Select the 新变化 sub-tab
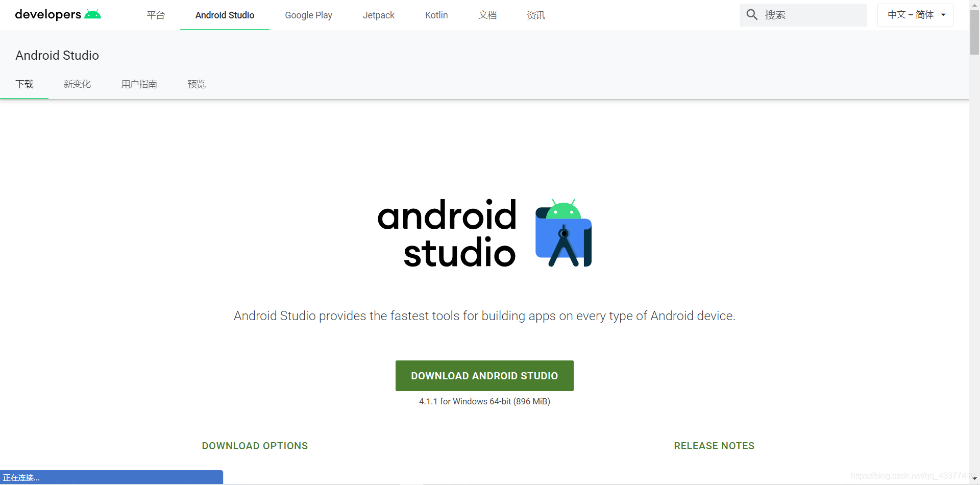The height and width of the screenshot is (485, 980). pos(77,84)
